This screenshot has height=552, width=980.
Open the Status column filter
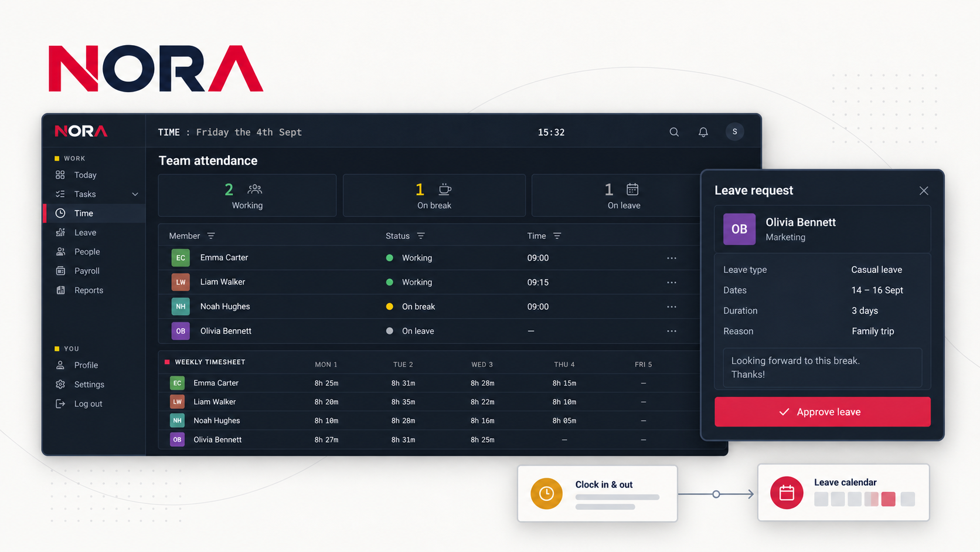tap(421, 236)
